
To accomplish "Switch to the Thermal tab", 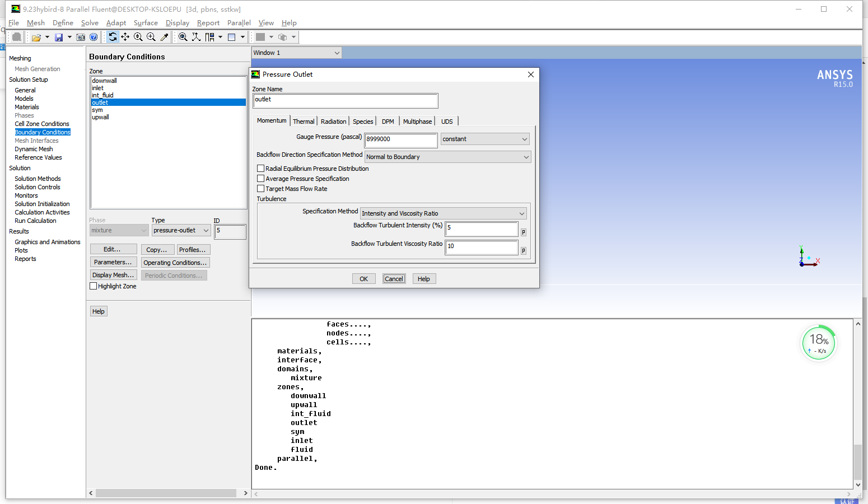I will pyautogui.click(x=304, y=122).
